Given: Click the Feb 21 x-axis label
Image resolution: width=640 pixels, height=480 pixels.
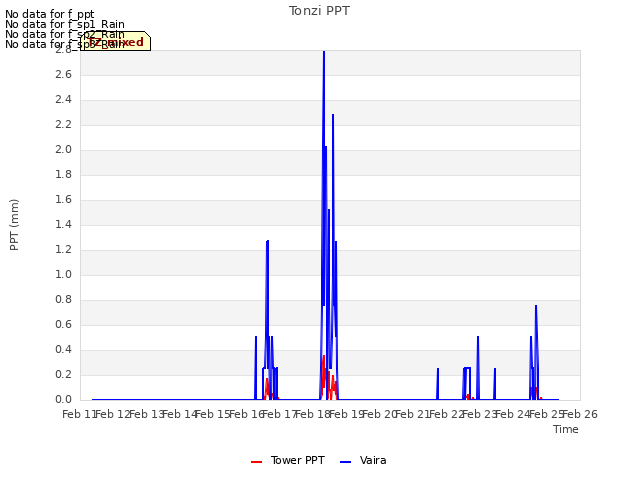Looking at the screenshot, I should point(413,415).
